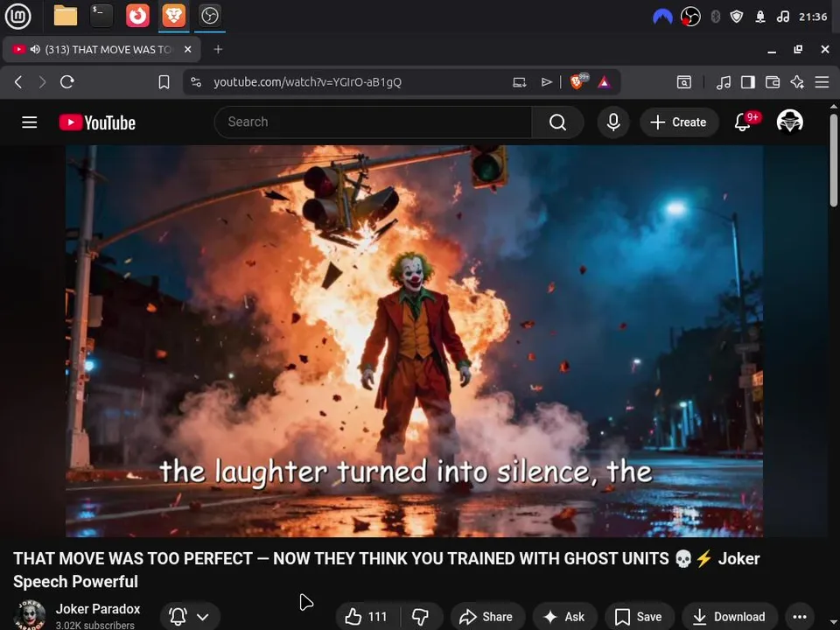Launch the Terminal from the taskbar
Image resolution: width=840 pixels, height=630 pixels.
(x=101, y=16)
